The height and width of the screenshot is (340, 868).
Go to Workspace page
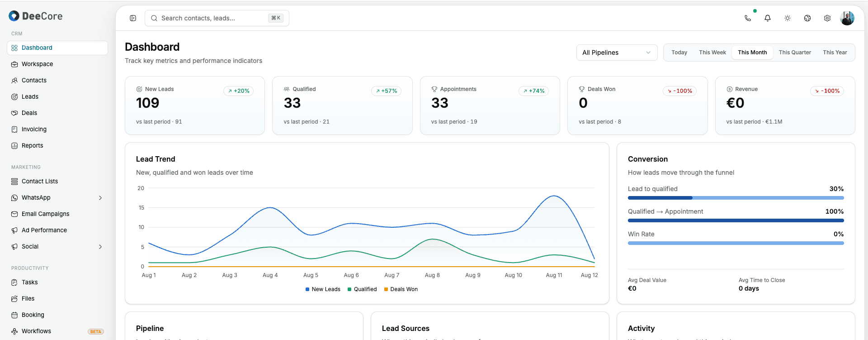(57, 64)
